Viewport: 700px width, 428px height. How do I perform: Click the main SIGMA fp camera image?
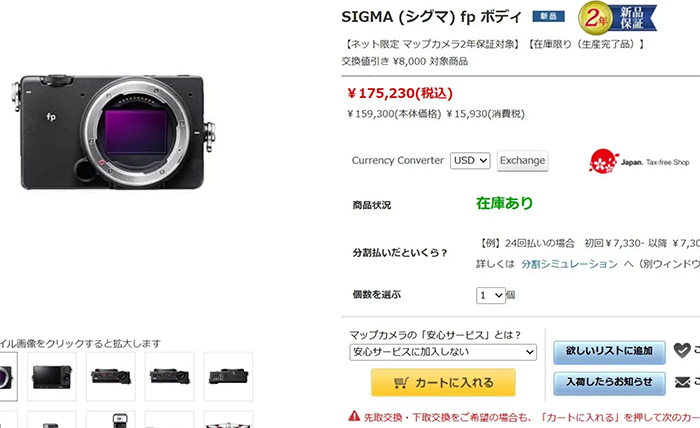click(x=115, y=130)
